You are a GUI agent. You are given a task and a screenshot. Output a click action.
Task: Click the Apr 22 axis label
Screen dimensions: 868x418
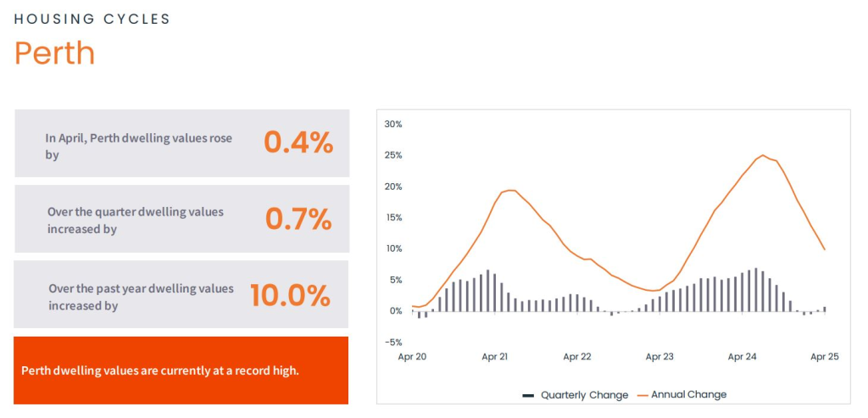576,357
